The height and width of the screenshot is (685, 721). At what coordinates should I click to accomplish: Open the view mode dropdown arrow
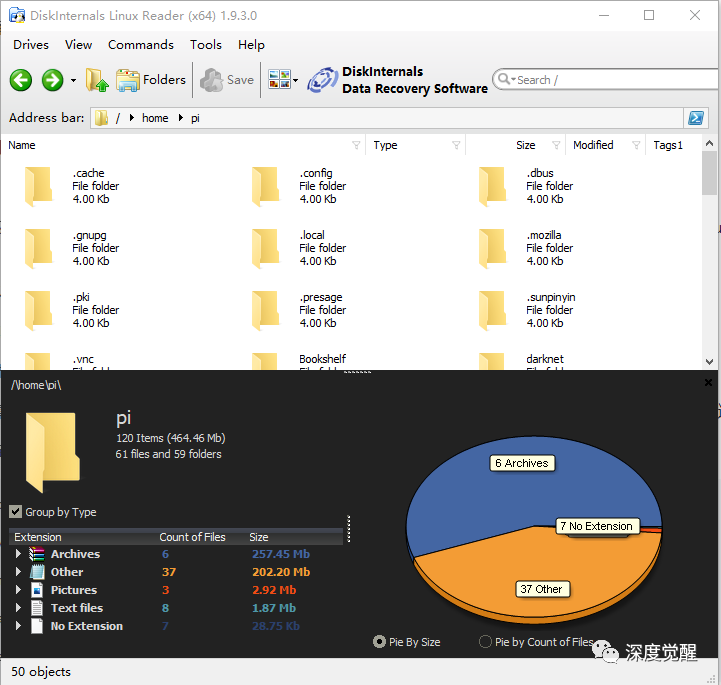(296, 80)
